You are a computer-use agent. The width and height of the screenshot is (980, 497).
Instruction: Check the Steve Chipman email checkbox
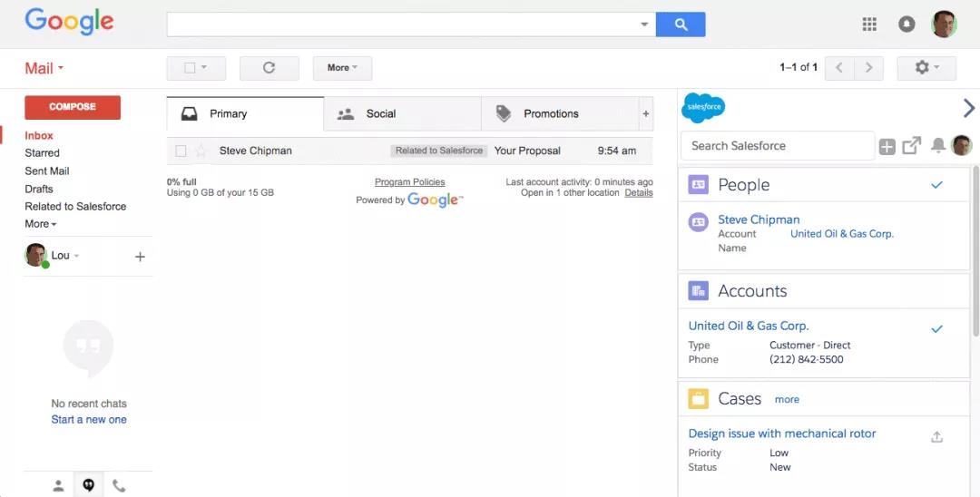pyautogui.click(x=181, y=151)
